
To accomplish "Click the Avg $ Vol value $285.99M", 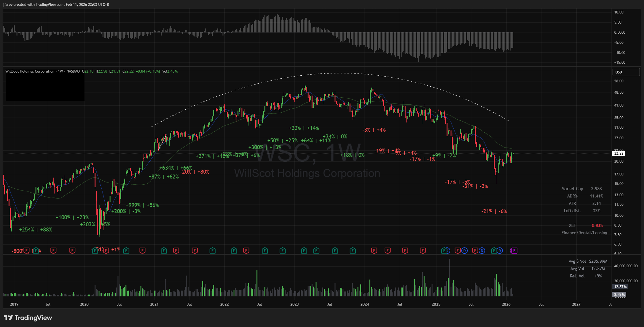I will (x=598, y=261).
